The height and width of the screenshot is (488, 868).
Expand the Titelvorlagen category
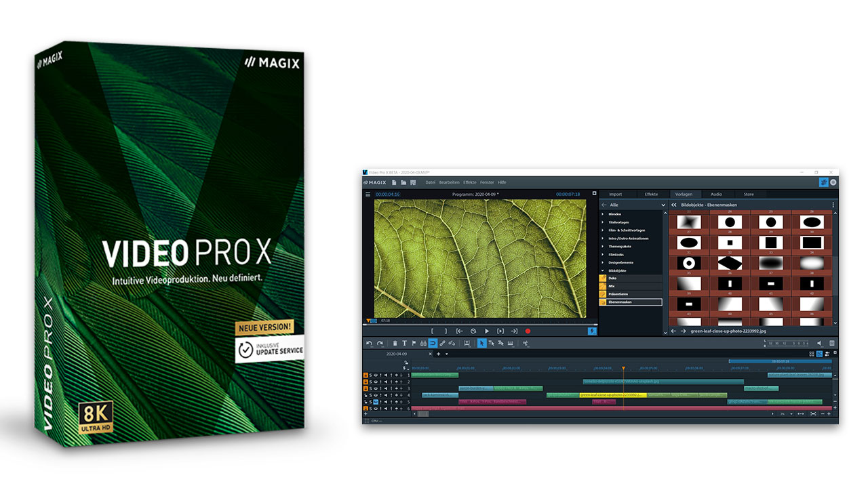603,222
